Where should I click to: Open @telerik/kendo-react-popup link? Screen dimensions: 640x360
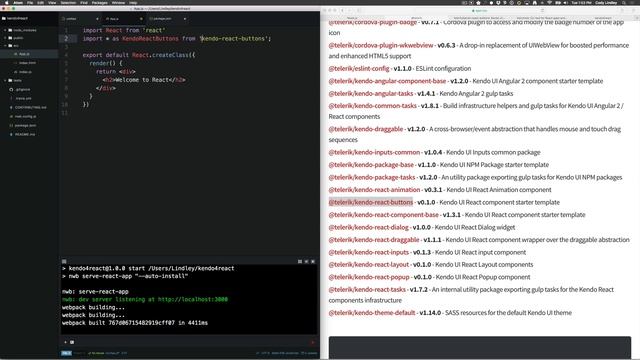coord(369,277)
